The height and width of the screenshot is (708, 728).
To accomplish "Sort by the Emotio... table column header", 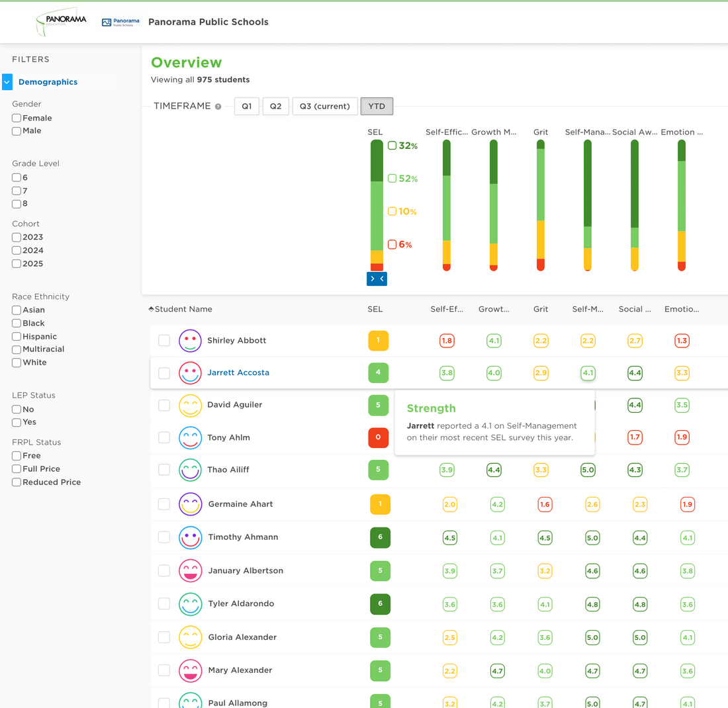I will [x=682, y=309].
